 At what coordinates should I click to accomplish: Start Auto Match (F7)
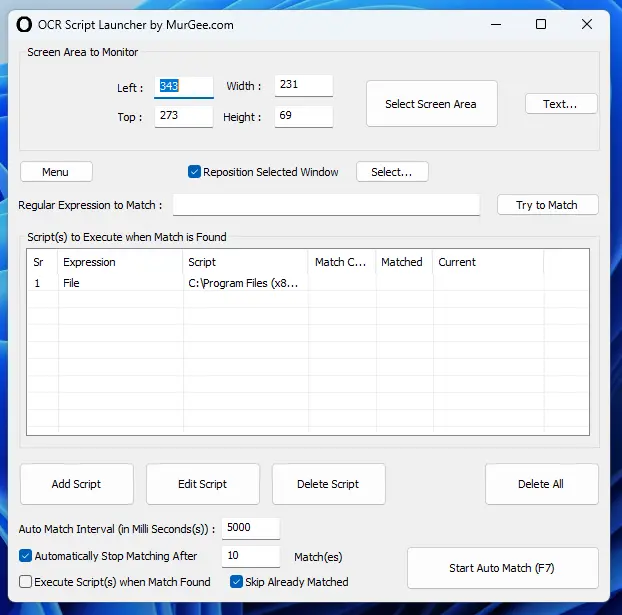[x=503, y=568]
